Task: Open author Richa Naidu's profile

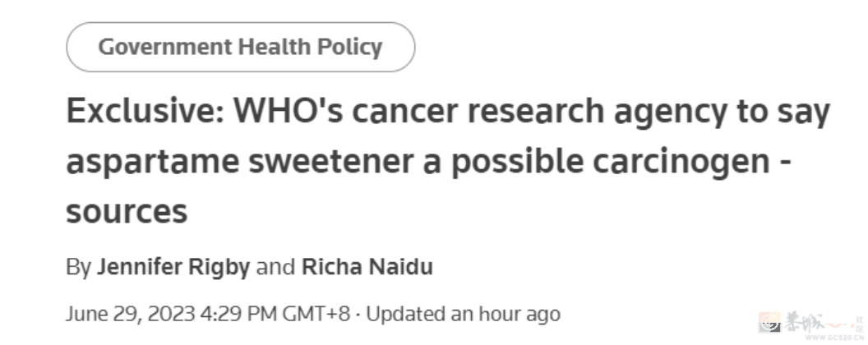Action: 367,267
